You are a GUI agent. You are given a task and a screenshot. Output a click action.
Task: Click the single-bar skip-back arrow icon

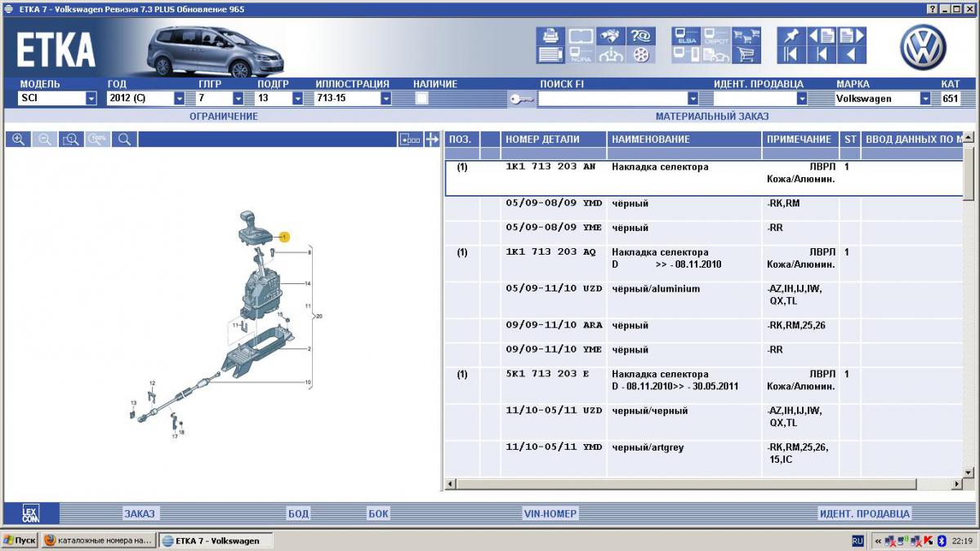tap(822, 55)
